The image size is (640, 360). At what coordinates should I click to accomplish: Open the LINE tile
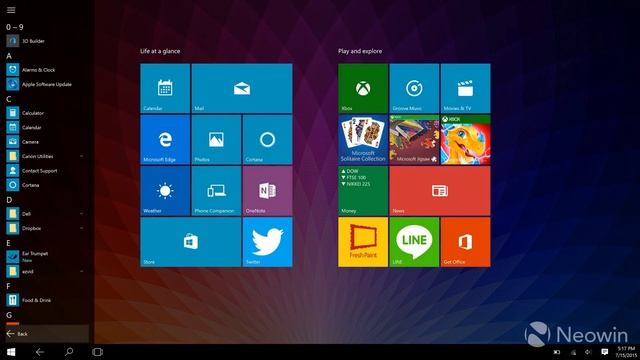(x=414, y=242)
